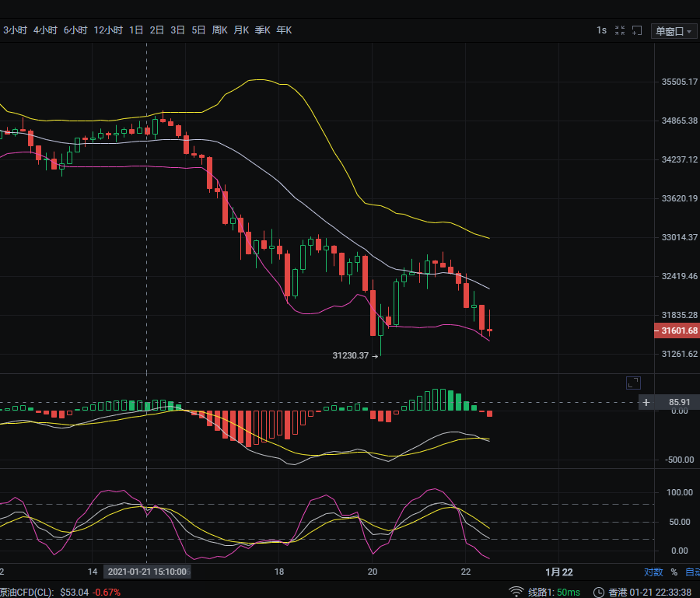Select the 周K weekly chart period
The image size is (700, 598).
click(219, 30)
